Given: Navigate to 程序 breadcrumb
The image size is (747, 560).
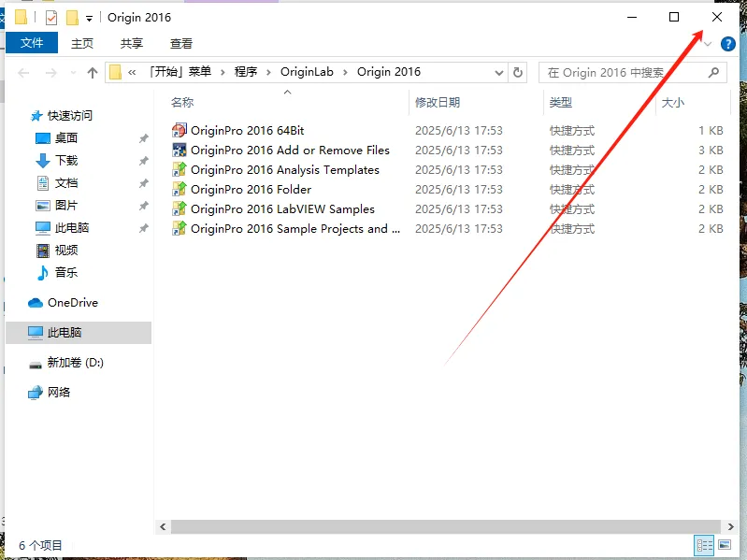Looking at the screenshot, I should click(x=246, y=72).
